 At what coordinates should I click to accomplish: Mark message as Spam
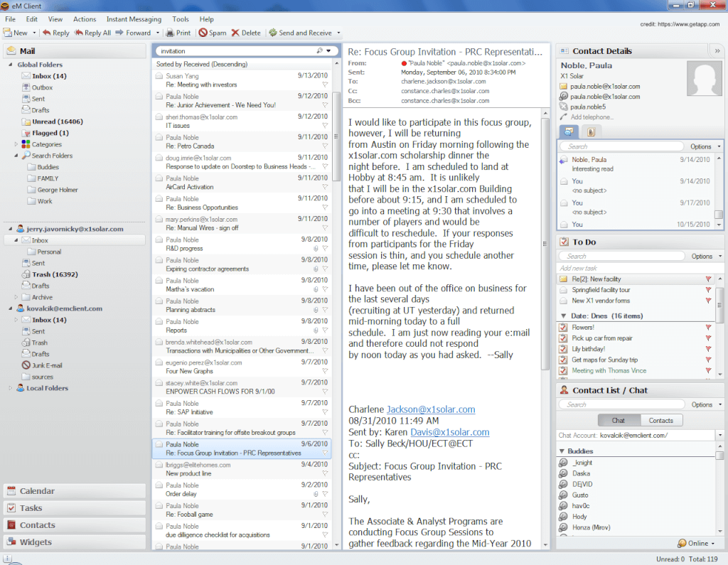point(213,33)
